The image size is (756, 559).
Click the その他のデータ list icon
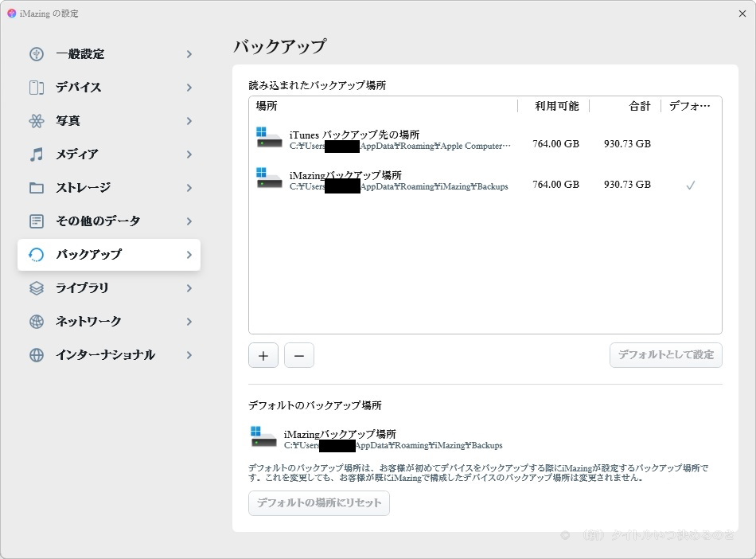point(37,221)
